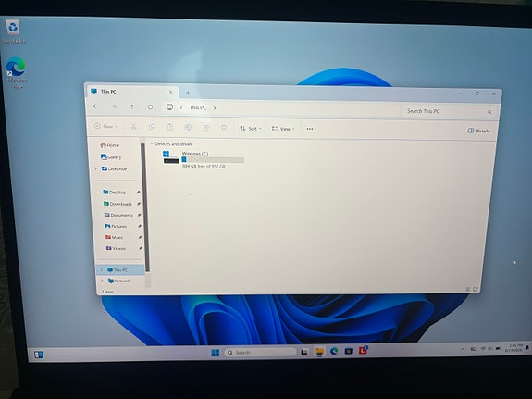The height and width of the screenshot is (399, 532).
Task: Collapse the Devices and drives group
Action: (152, 144)
